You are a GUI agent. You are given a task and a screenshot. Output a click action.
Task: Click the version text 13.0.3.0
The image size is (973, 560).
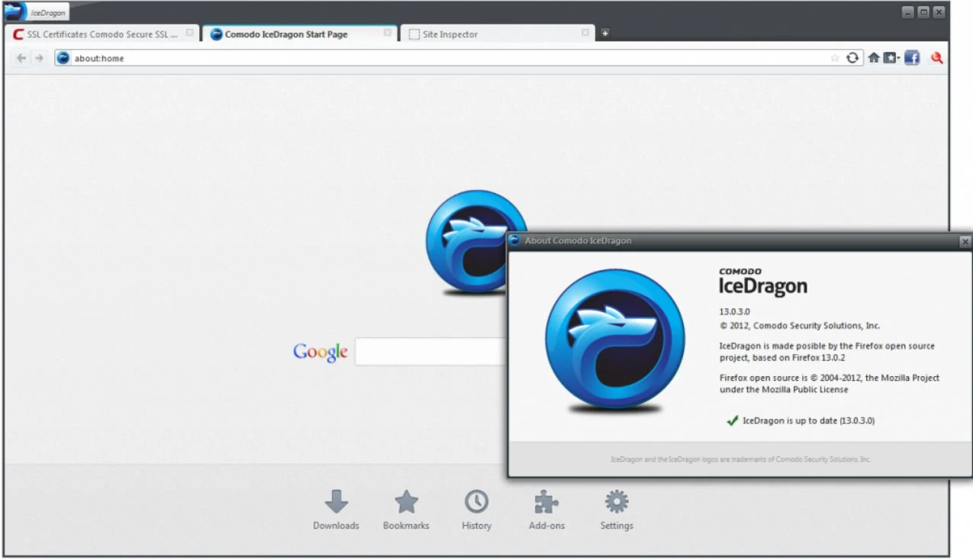point(735,311)
